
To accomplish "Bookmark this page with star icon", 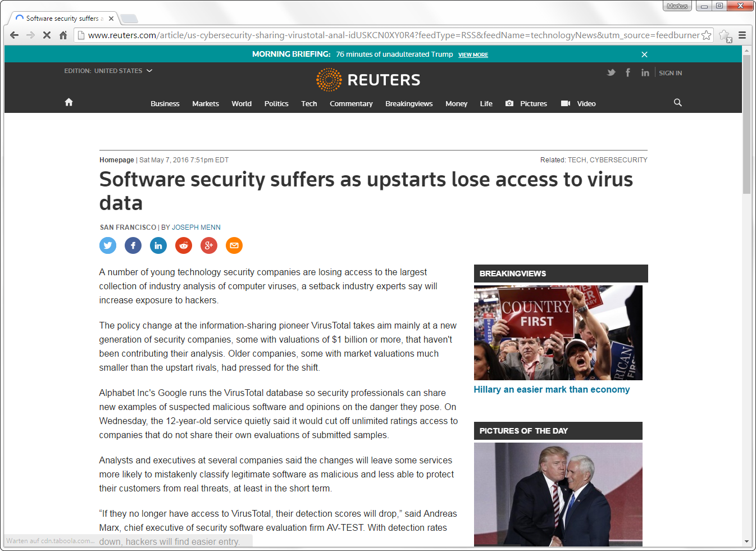I will 707,35.
